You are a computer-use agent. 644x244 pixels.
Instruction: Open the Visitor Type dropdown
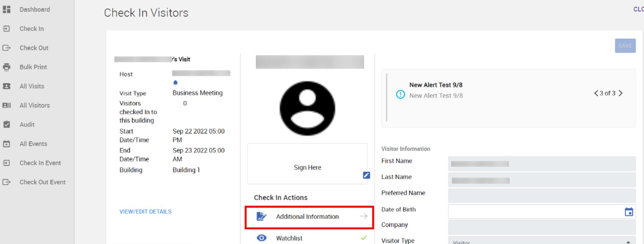(542, 241)
